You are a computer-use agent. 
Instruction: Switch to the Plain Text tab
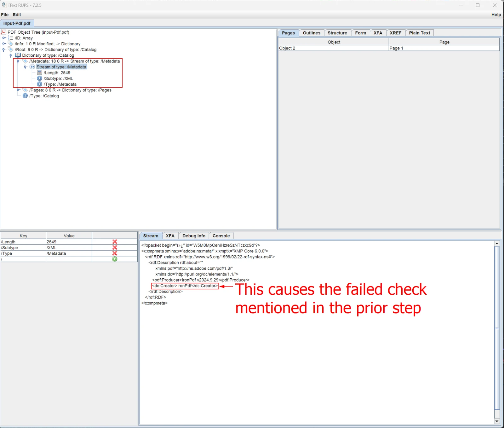click(419, 33)
